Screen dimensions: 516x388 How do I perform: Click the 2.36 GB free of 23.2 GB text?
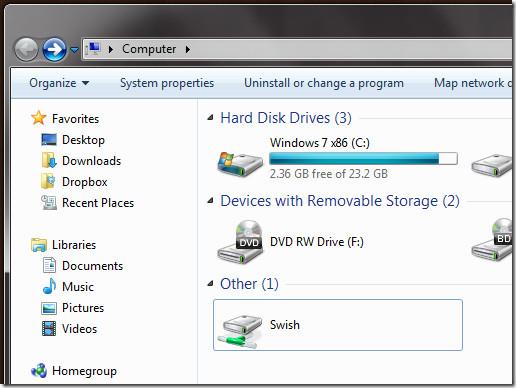pyautogui.click(x=329, y=174)
